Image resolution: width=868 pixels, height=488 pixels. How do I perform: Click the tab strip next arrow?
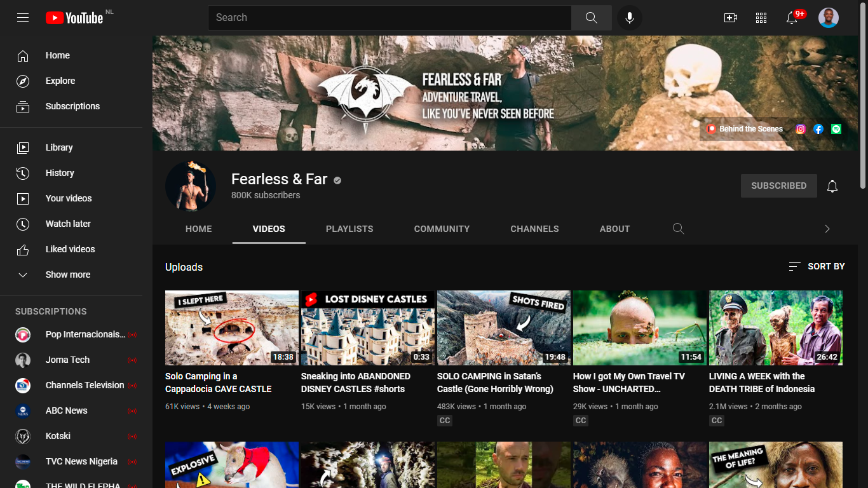click(x=827, y=229)
